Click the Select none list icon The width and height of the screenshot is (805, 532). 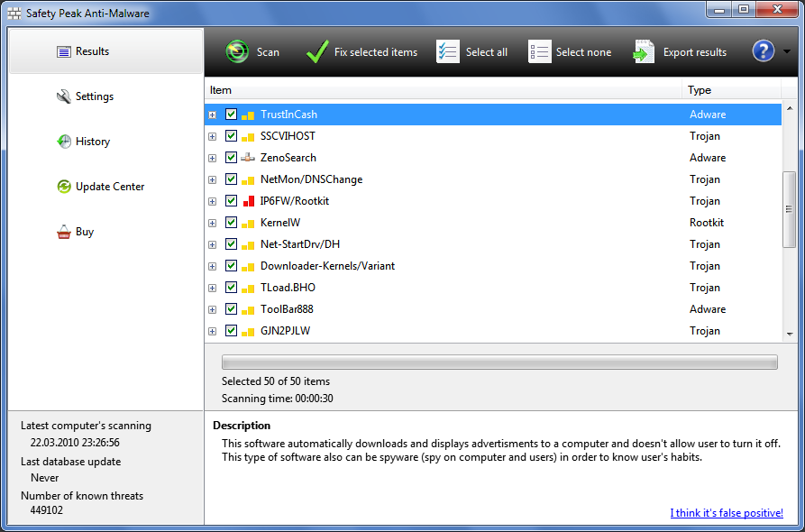point(540,52)
